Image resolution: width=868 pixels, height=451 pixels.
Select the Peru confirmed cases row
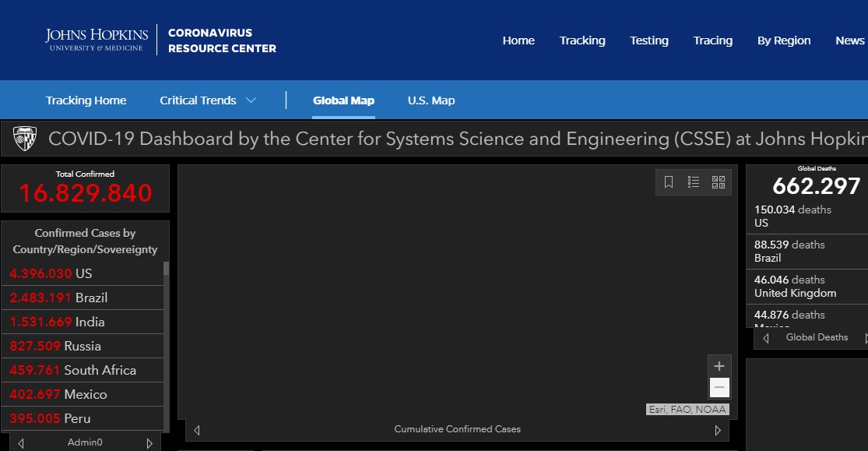point(83,419)
